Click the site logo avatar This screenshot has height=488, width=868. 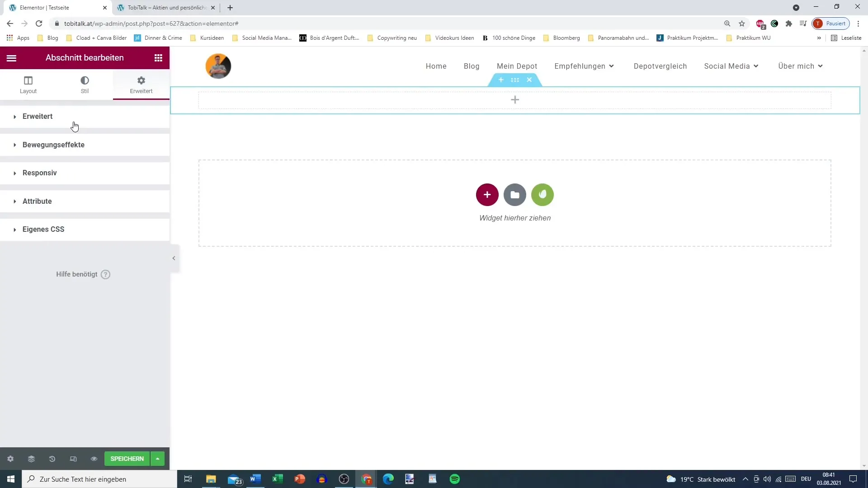(x=218, y=66)
